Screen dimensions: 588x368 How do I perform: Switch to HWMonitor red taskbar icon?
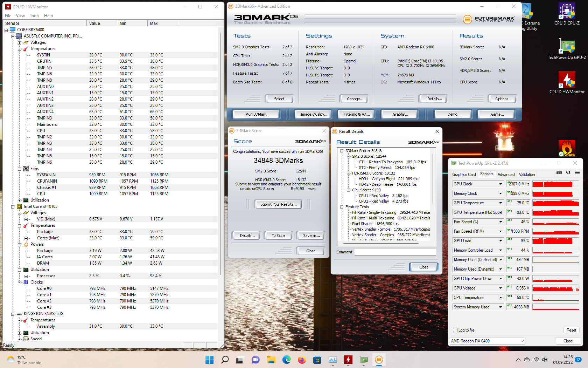(348, 360)
